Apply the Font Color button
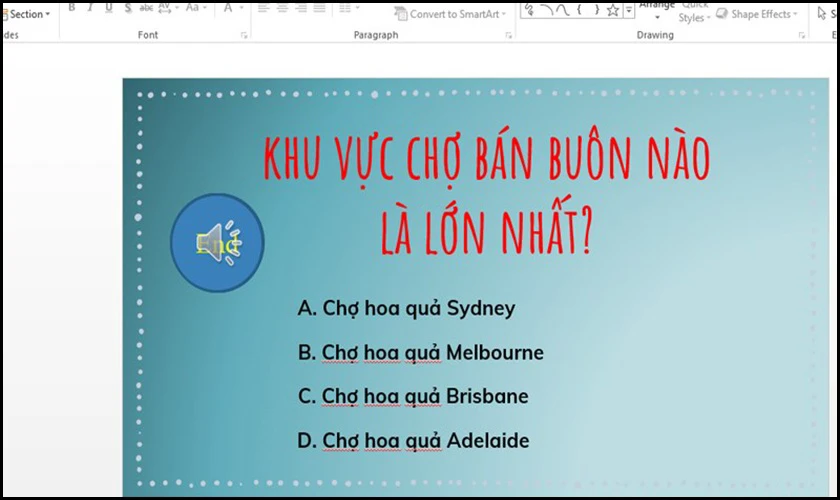The image size is (840, 500). tap(228, 8)
